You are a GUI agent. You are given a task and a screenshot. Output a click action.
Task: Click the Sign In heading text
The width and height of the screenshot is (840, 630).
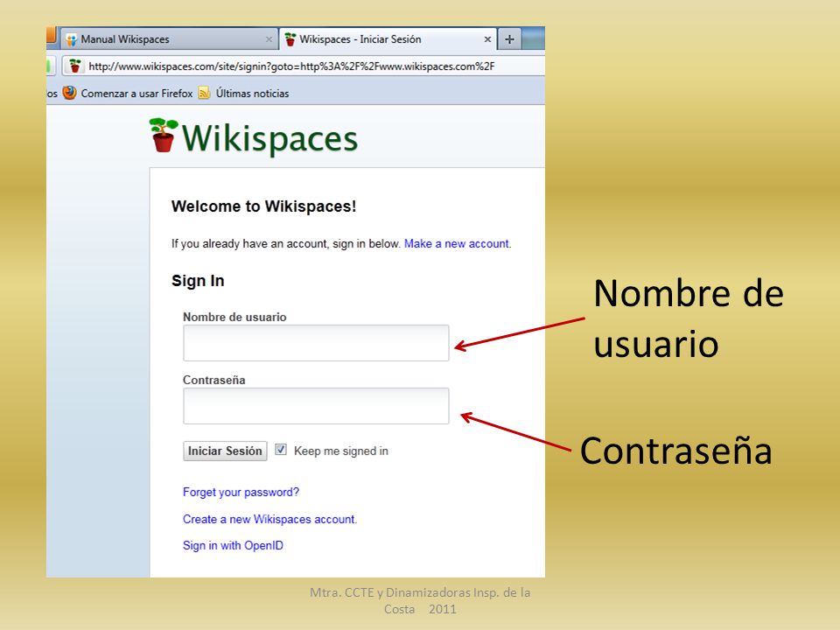198,281
